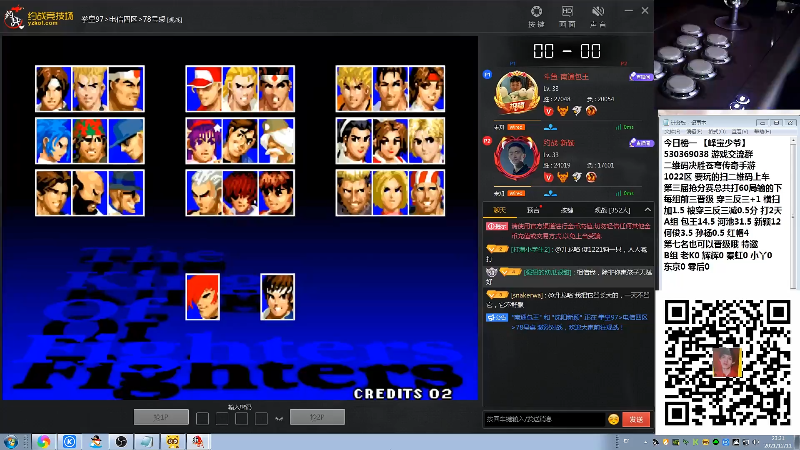This screenshot has width=800, height=450.
Task: Select the blonde woman in bottom-right team
Action: [390, 193]
